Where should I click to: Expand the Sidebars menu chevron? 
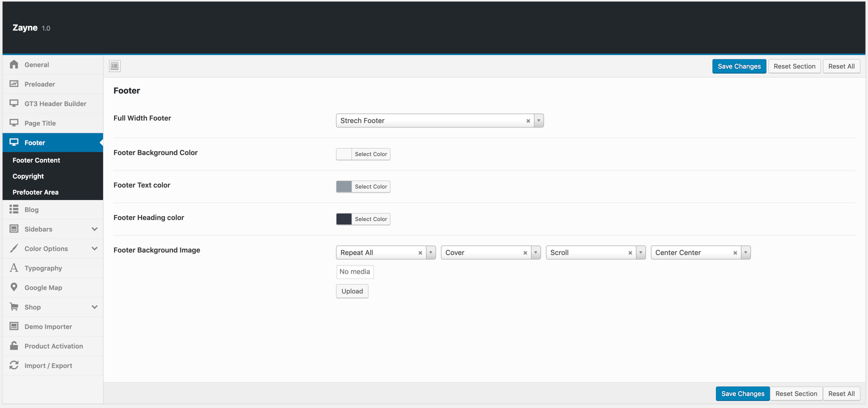(x=94, y=229)
